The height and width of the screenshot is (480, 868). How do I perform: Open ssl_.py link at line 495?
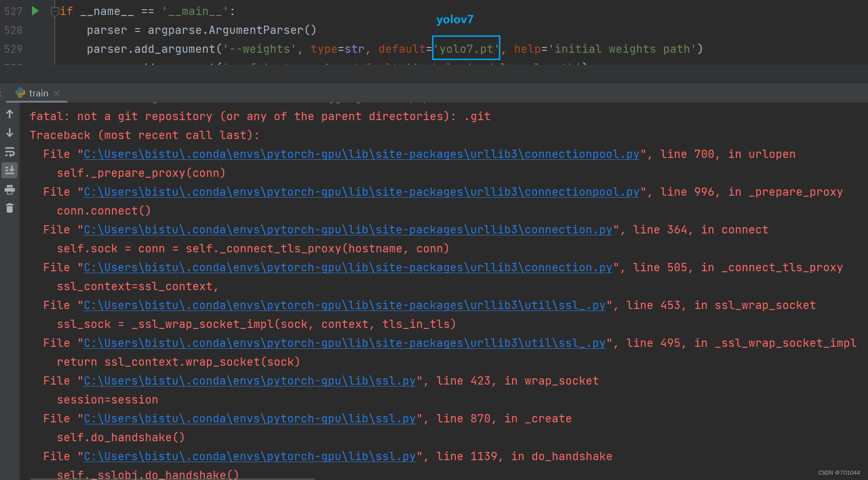click(344, 343)
